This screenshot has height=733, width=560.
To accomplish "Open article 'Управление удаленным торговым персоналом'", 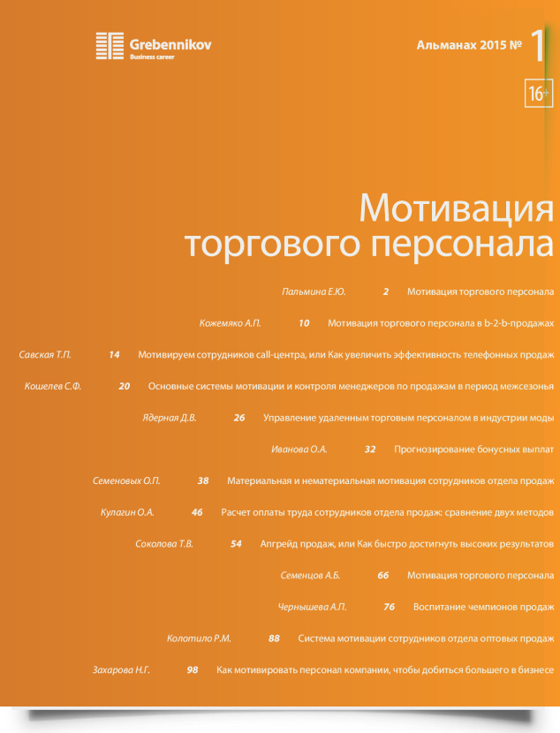I will pyautogui.click(x=409, y=418).
